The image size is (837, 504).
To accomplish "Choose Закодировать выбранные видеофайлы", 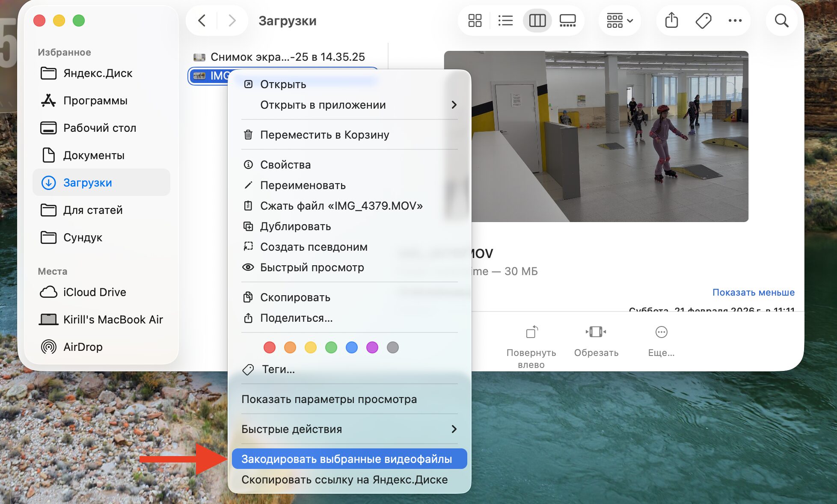I will (x=347, y=458).
